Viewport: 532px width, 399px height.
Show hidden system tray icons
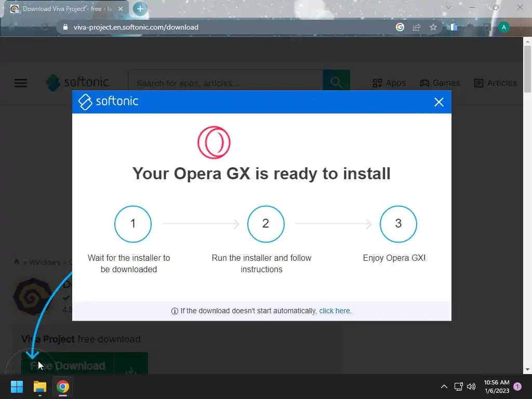point(444,387)
